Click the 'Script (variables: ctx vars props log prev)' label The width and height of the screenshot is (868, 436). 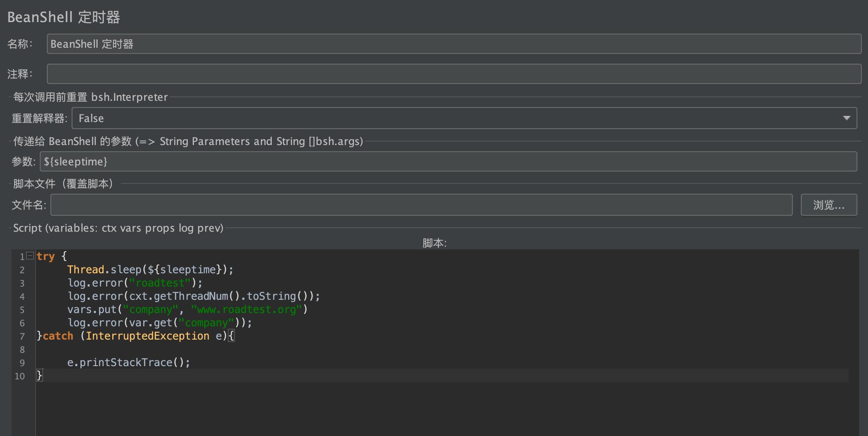point(118,228)
